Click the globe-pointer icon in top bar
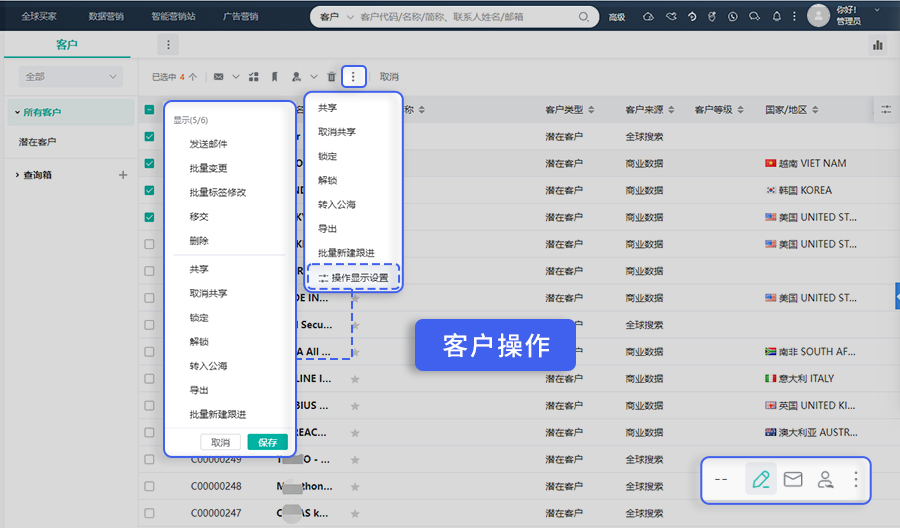This screenshot has width=900, height=528. tap(712, 17)
